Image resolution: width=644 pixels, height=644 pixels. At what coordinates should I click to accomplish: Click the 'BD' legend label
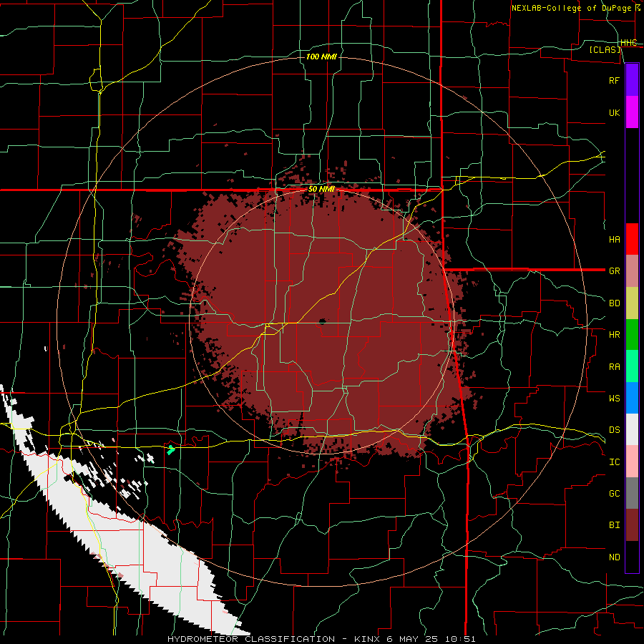coord(615,303)
